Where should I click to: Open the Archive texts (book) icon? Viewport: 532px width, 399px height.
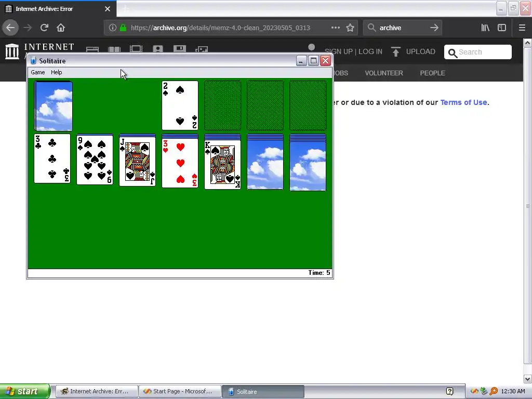tap(114, 49)
